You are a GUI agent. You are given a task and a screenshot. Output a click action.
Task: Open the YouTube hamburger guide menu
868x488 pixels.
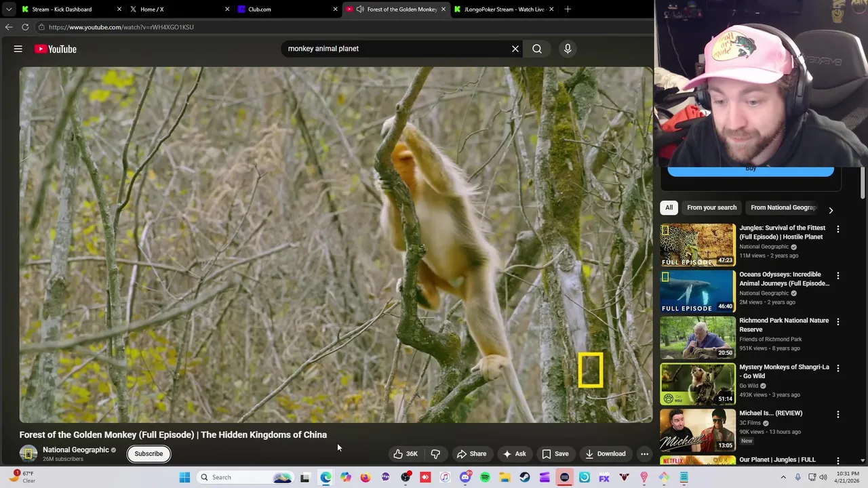coord(18,49)
